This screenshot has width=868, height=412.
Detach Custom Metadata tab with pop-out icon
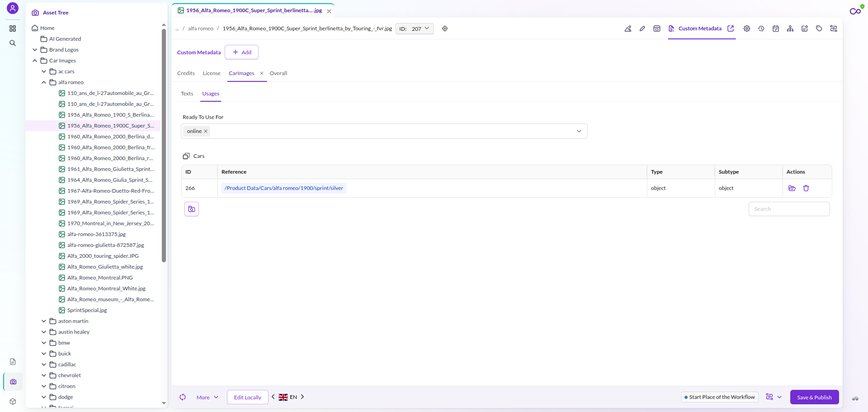[731, 28]
